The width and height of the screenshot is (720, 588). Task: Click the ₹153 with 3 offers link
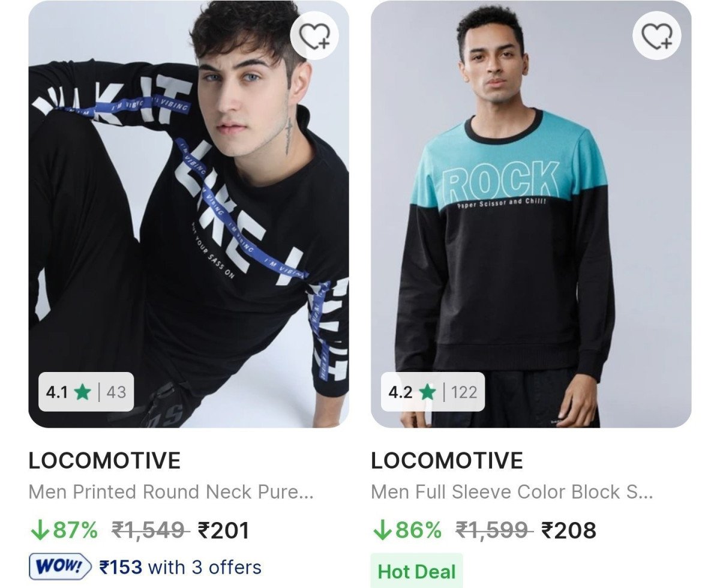[180, 566]
